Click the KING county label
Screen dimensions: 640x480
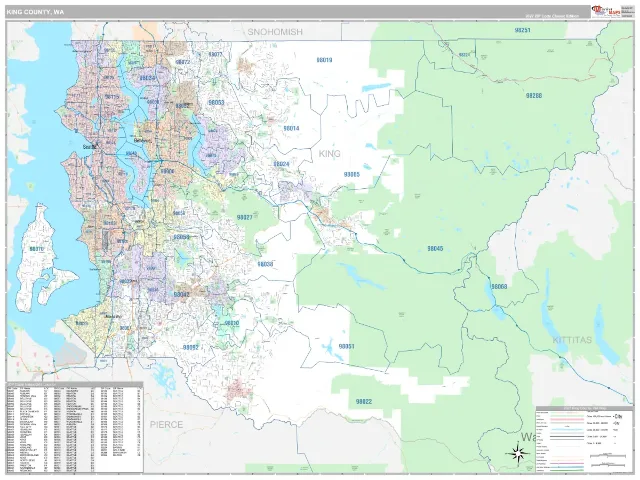(329, 154)
